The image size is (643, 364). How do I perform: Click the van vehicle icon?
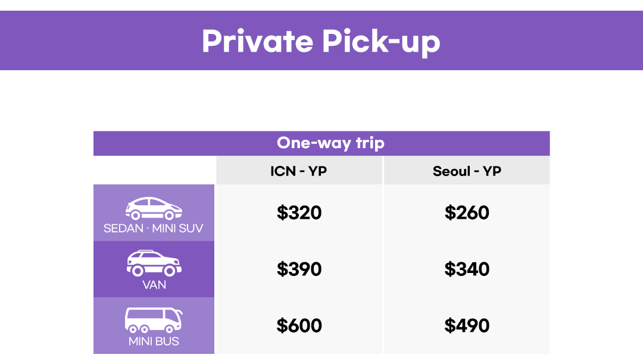(154, 263)
